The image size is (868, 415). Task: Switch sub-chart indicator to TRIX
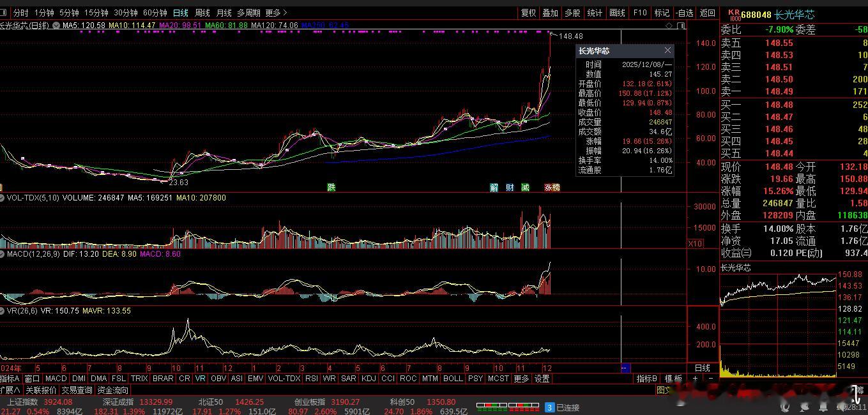[x=139, y=379]
